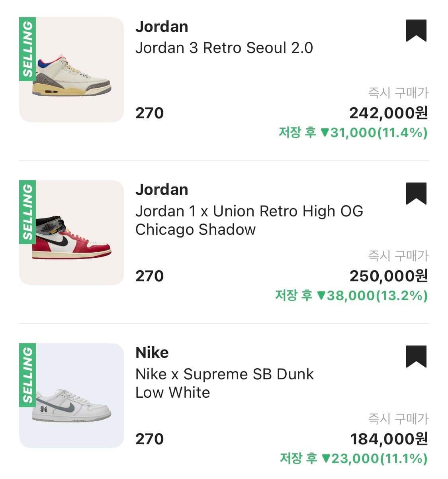The height and width of the screenshot is (479, 448).
Task: Toggle bookmark for Jordan 3 Retro Seoul 2.0
Action: coord(416,30)
